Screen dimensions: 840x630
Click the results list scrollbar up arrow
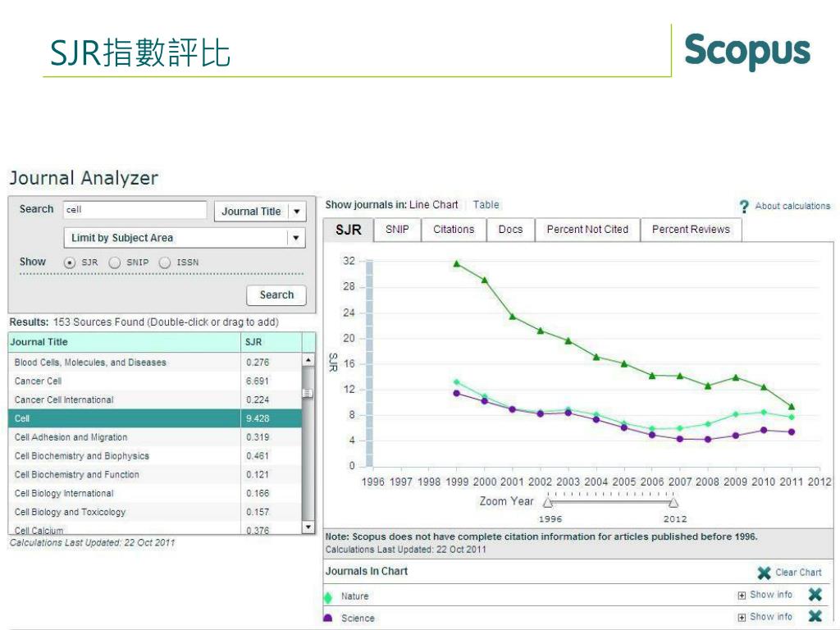(308, 360)
